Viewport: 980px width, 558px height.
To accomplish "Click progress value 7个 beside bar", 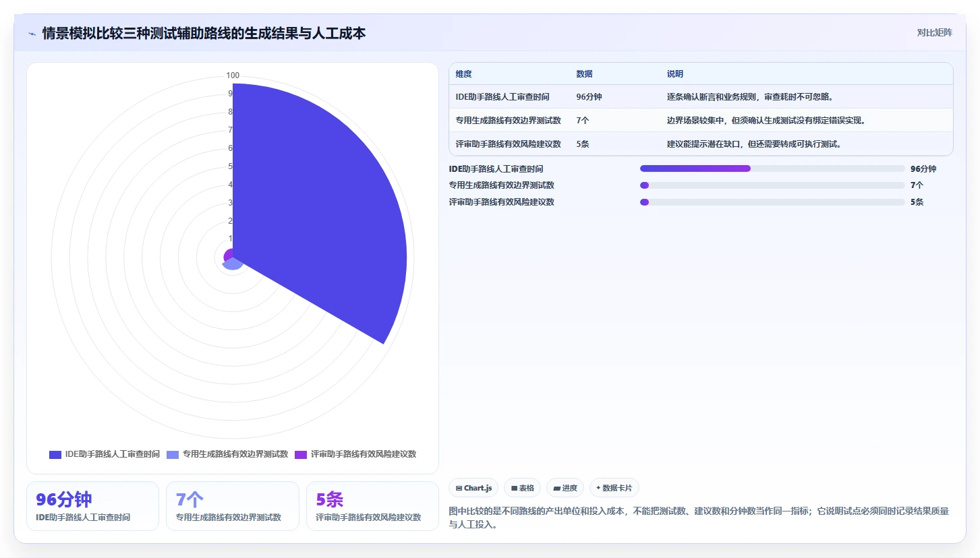I will click(x=917, y=185).
